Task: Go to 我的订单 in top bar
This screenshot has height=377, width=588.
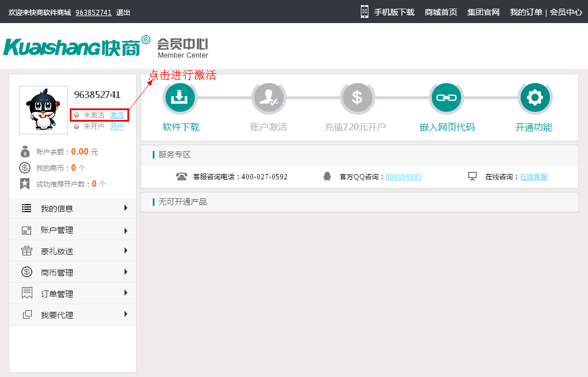Action: coord(526,12)
